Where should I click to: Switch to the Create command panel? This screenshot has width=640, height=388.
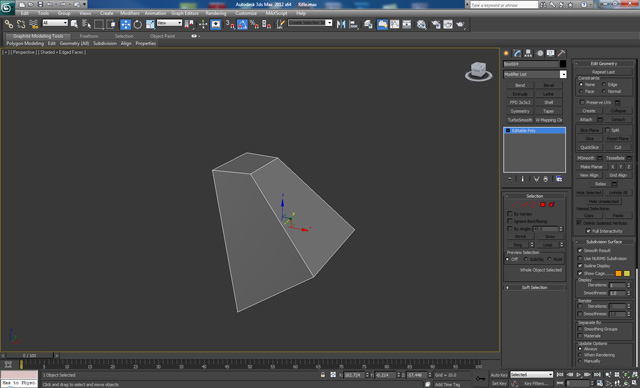[x=507, y=53]
